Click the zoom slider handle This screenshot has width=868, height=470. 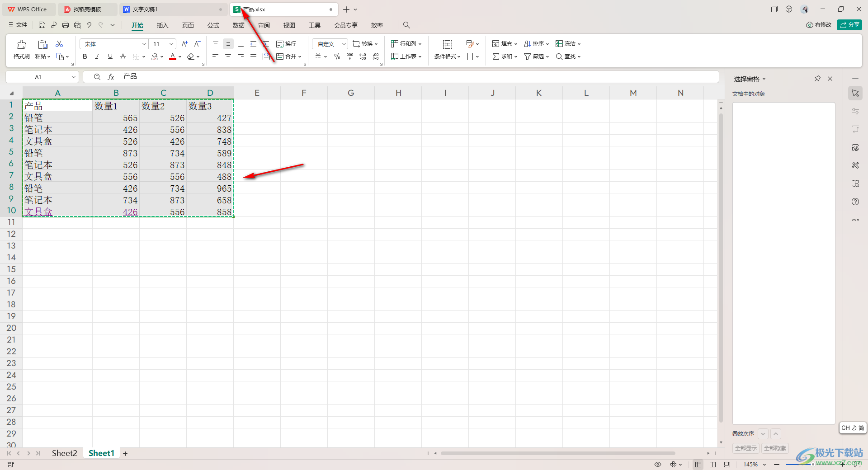click(x=813, y=465)
